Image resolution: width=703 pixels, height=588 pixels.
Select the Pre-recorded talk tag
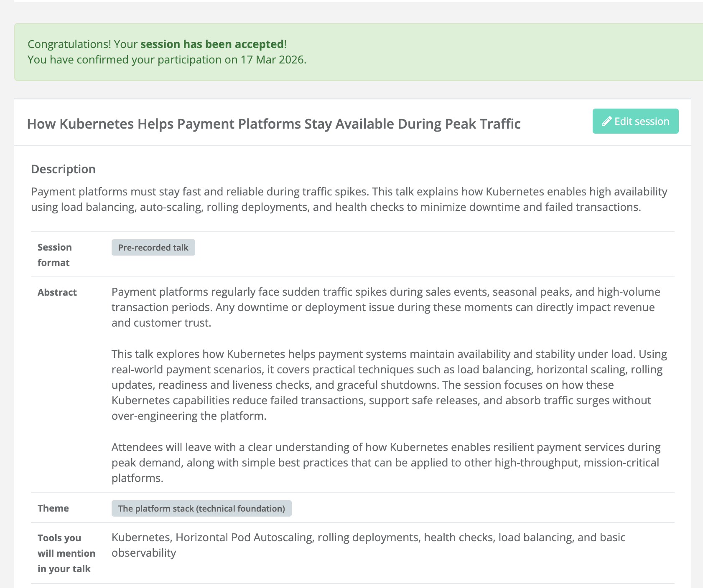(153, 248)
